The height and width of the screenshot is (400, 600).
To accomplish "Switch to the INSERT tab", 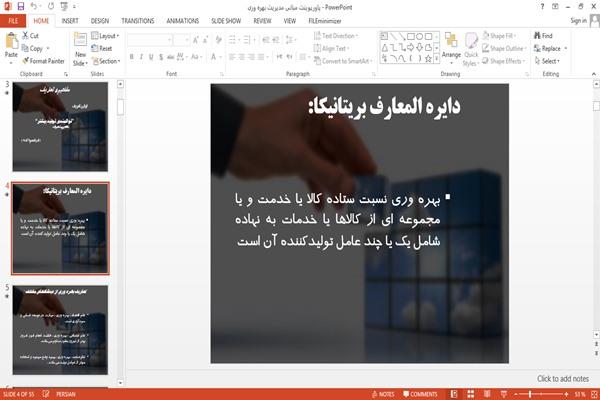I will 70,21.
